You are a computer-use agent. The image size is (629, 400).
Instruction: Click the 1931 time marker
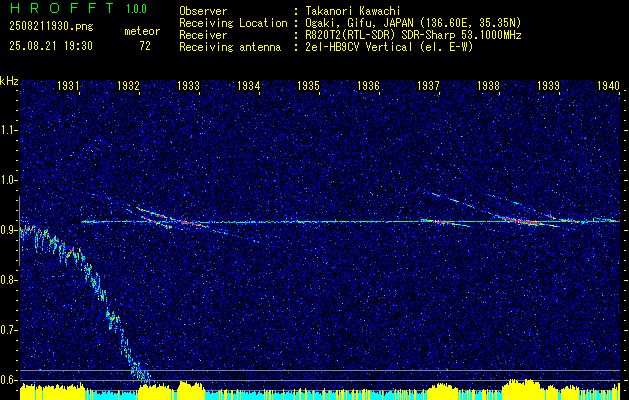(68, 86)
